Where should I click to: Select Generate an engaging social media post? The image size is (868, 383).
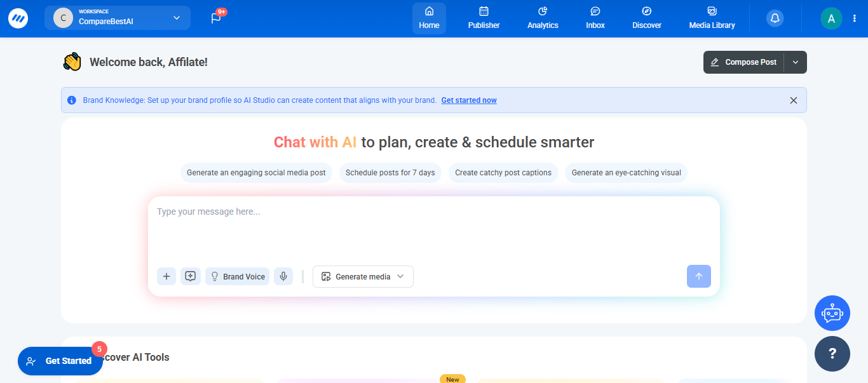pos(256,173)
